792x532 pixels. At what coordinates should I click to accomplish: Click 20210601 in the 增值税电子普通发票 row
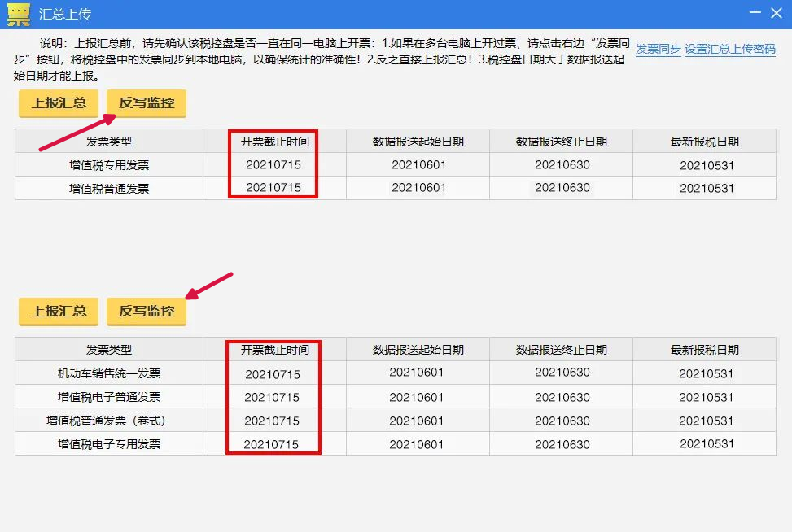click(416, 397)
